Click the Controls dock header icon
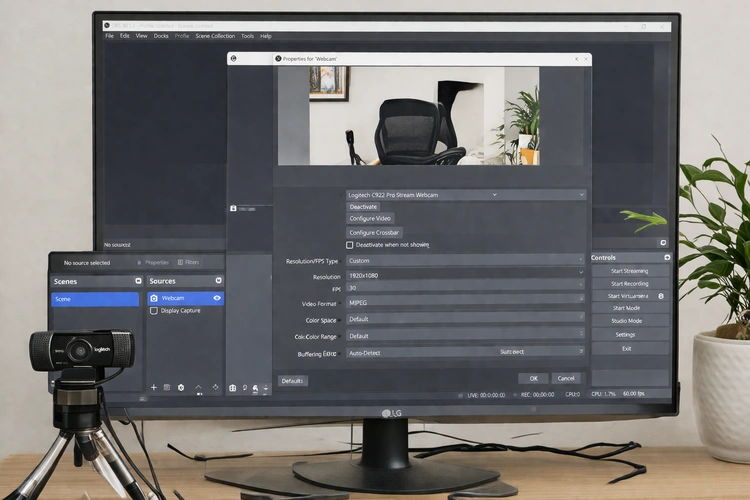 click(x=667, y=257)
